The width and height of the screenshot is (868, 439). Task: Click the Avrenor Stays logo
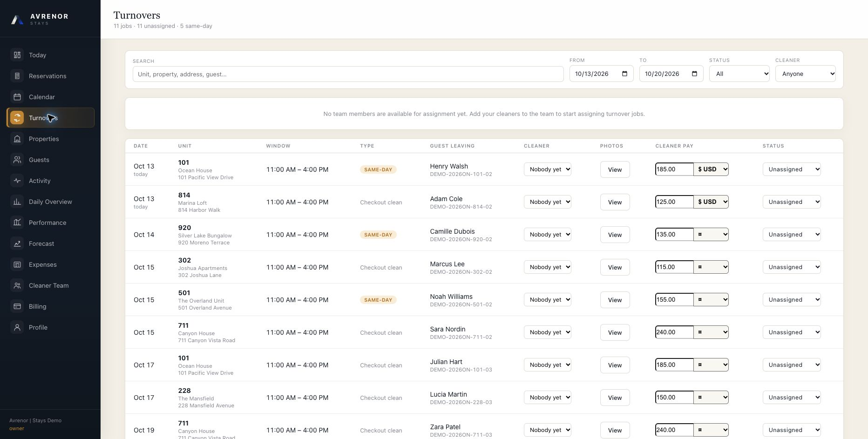pos(40,19)
